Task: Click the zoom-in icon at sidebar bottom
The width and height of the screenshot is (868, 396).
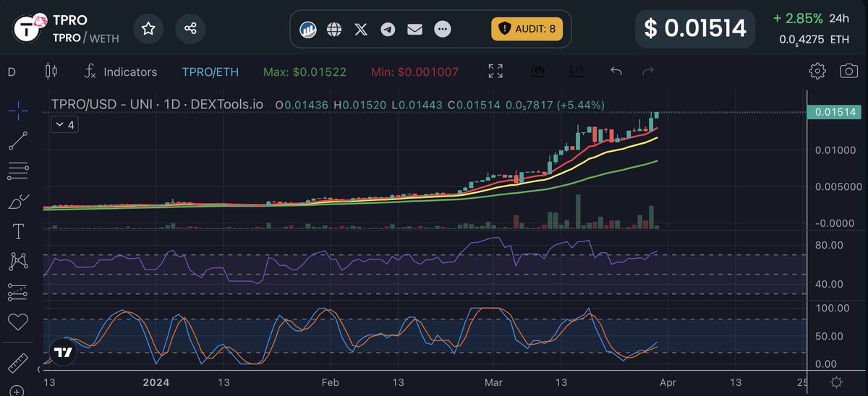Action: click(x=18, y=391)
